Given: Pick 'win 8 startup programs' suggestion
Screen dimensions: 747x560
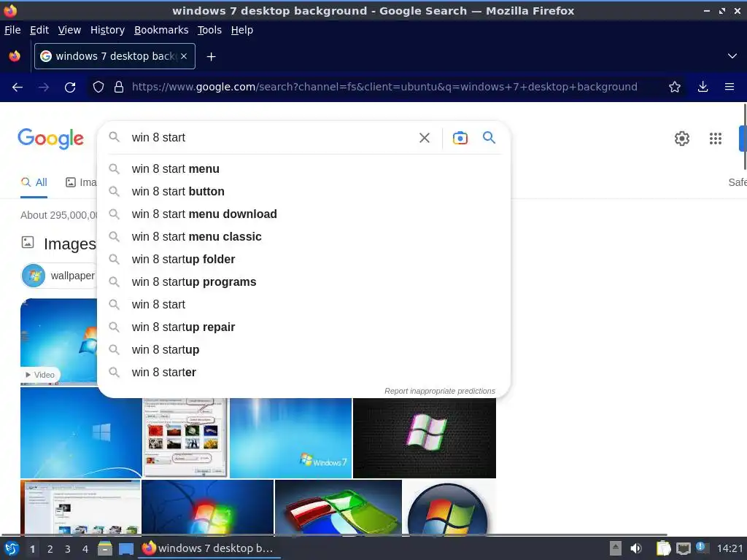Looking at the screenshot, I should point(303,282).
